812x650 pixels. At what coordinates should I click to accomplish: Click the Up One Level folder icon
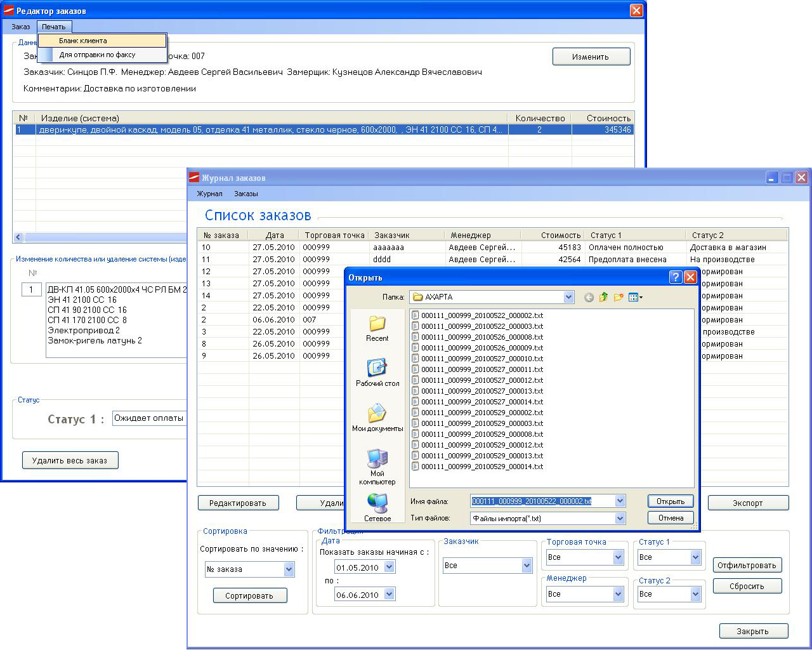point(603,297)
